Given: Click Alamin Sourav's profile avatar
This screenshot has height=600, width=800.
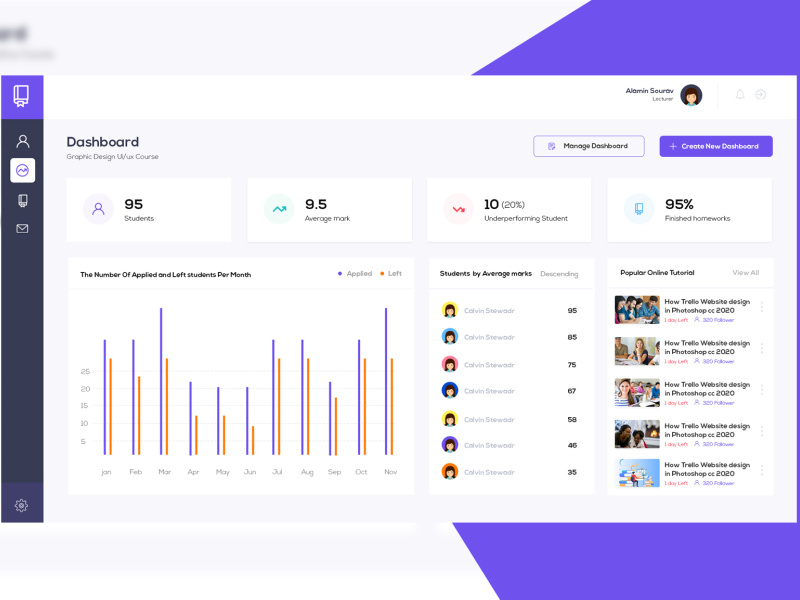Looking at the screenshot, I should [x=691, y=94].
